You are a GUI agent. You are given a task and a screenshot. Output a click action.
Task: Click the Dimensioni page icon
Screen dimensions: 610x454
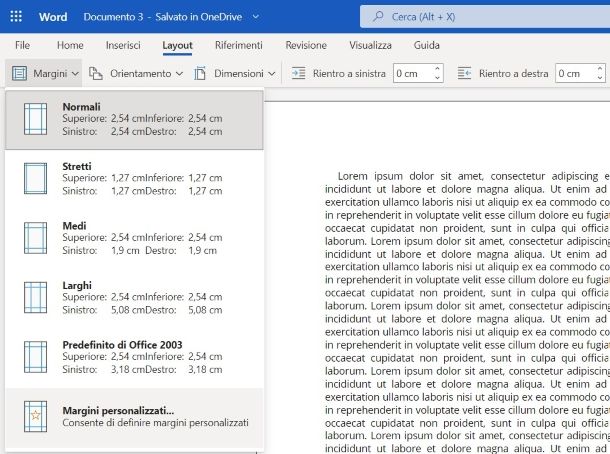(200, 73)
